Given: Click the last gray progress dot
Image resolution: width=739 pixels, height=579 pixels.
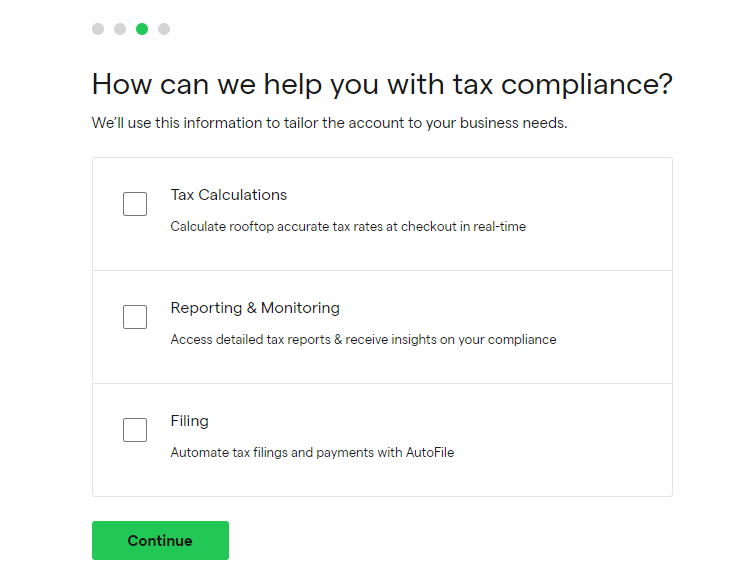Looking at the screenshot, I should pyautogui.click(x=164, y=29).
